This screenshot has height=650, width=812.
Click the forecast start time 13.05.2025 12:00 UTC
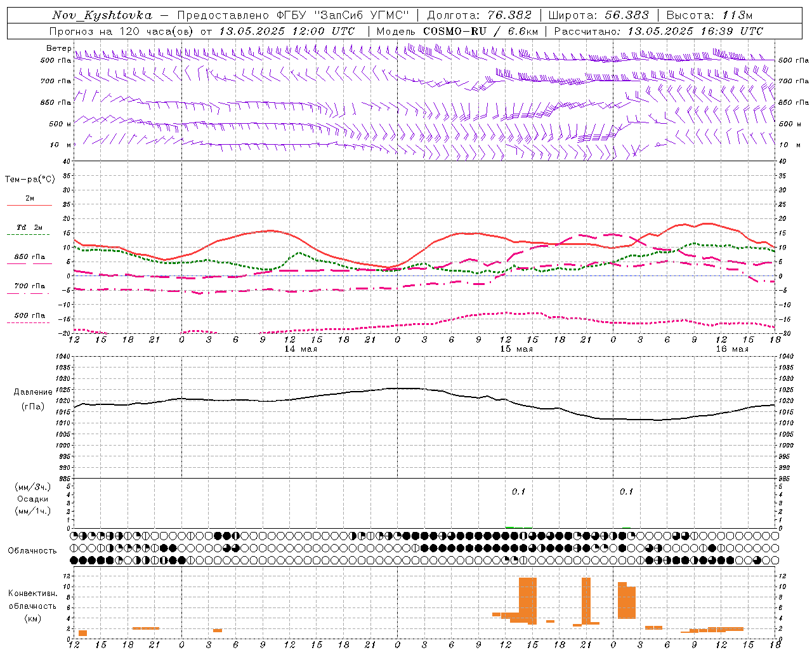287,31
